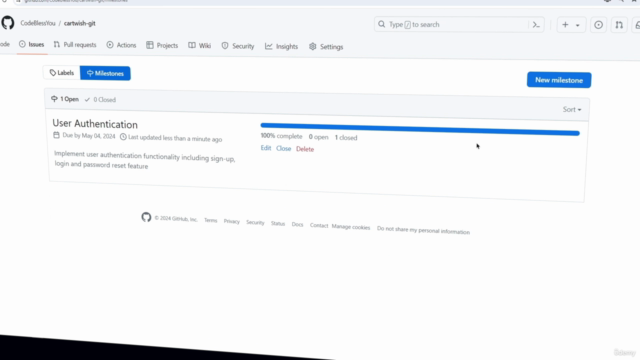Open the footer Docs link
The width and height of the screenshot is (640, 360).
297,224
